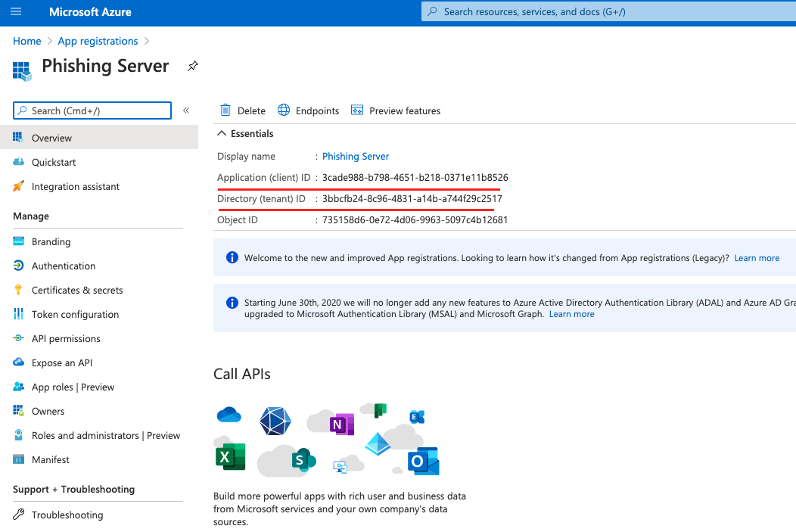Click the Certificates & secrets key icon
Image resolution: width=796 pixels, height=532 pixels.
click(18, 289)
